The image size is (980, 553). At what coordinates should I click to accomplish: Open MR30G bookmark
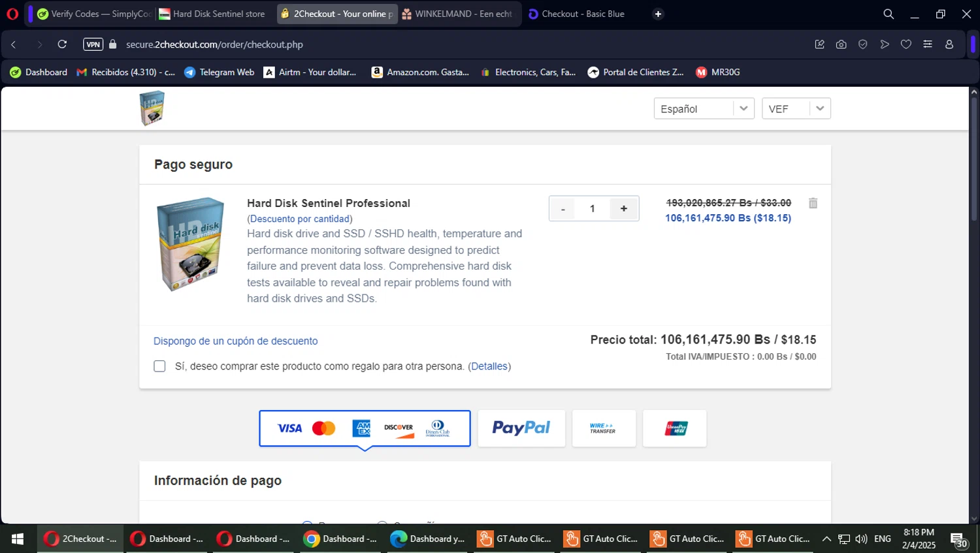pos(718,72)
